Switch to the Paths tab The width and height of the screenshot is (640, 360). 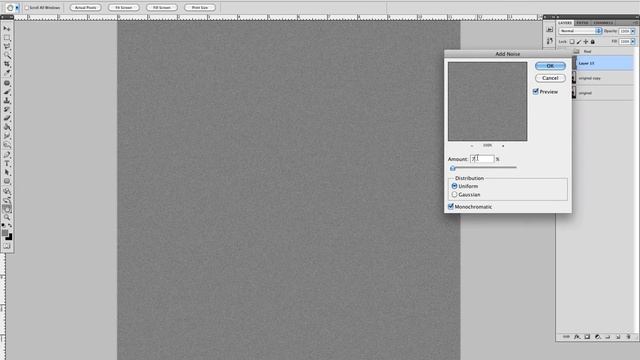pyautogui.click(x=582, y=23)
